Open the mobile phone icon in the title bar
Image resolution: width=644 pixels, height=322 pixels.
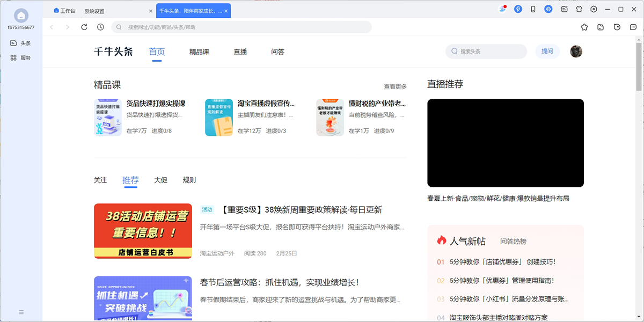[x=533, y=9]
